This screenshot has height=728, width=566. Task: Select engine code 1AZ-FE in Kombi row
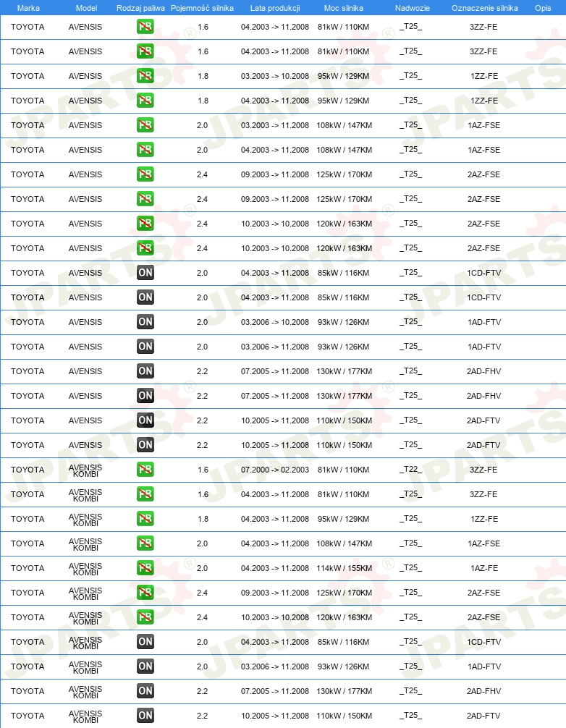point(484,568)
